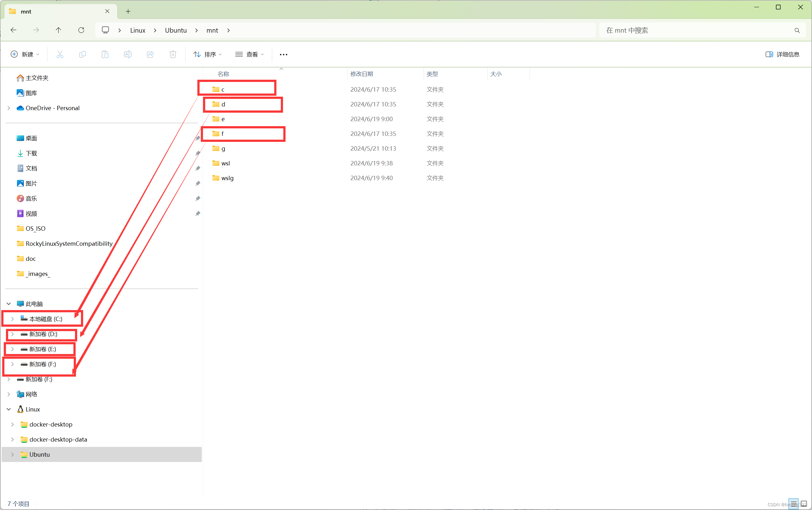The width and height of the screenshot is (812, 510).
Task: Collapse the 此电脑 tree node
Action: [9, 304]
